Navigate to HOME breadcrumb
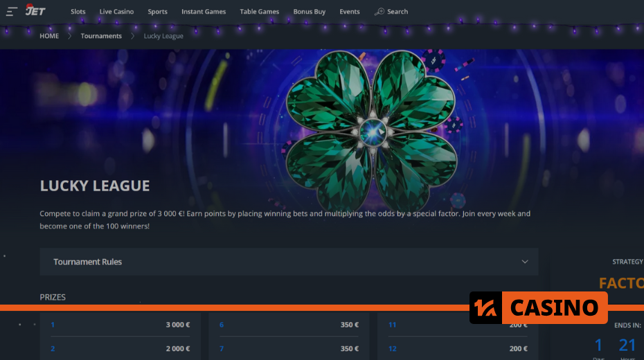This screenshot has width=644, height=360. pyautogui.click(x=49, y=36)
